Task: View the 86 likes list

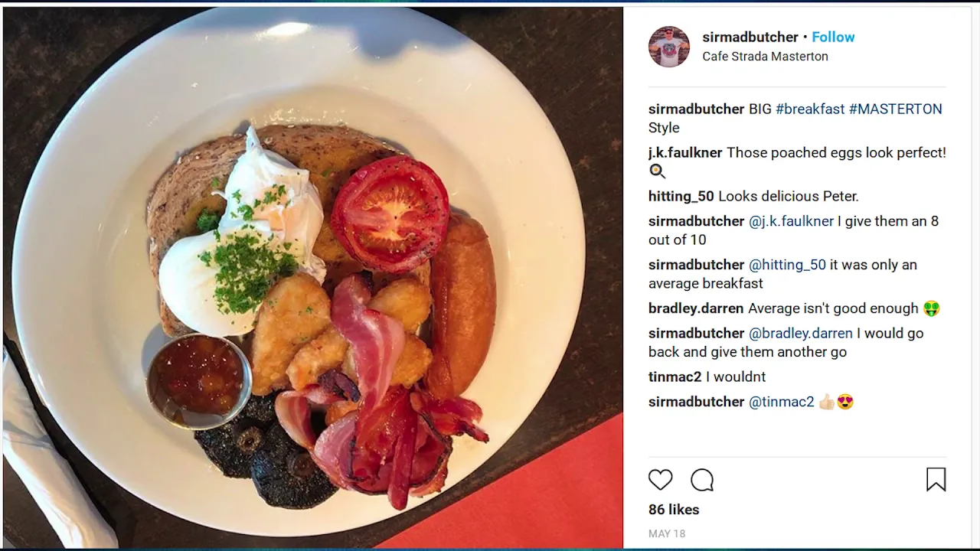Action: [x=674, y=510]
